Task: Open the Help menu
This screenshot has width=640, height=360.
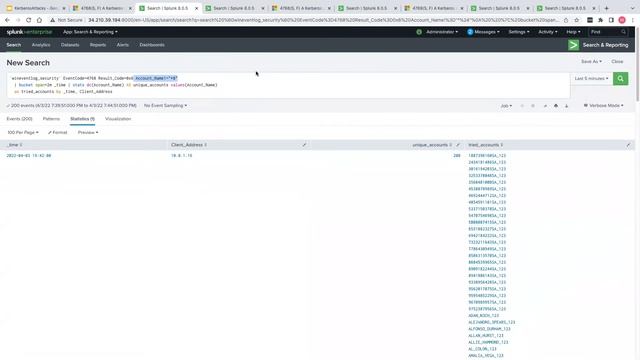Action: point(573,32)
